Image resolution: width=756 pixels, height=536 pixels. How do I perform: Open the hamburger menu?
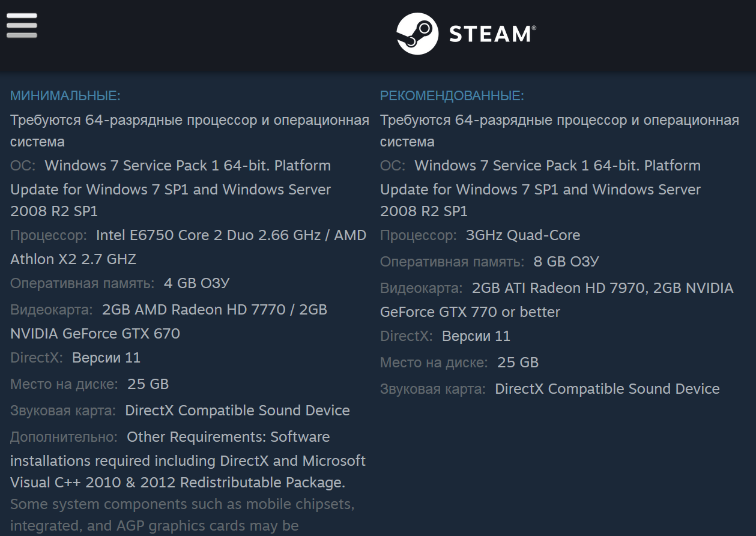pyautogui.click(x=22, y=26)
